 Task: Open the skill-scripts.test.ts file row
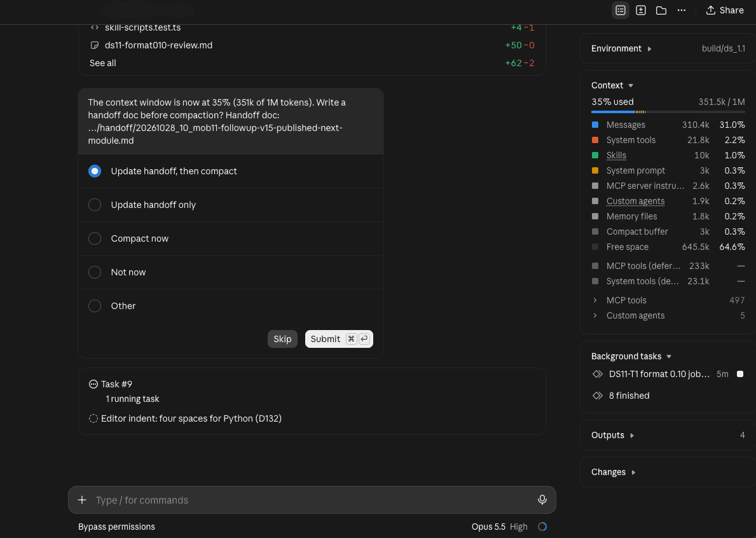tap(312, 27)
